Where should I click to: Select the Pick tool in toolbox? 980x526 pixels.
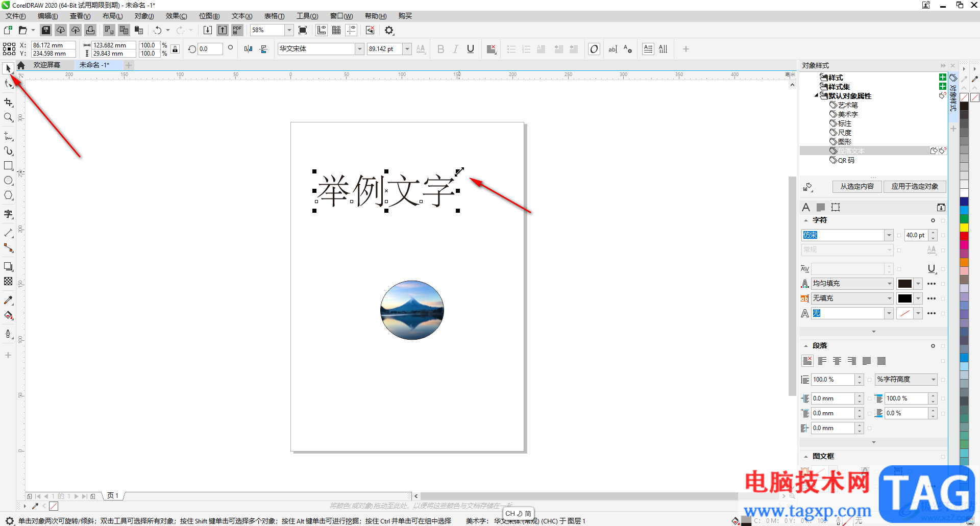click(x=8, y=68)
